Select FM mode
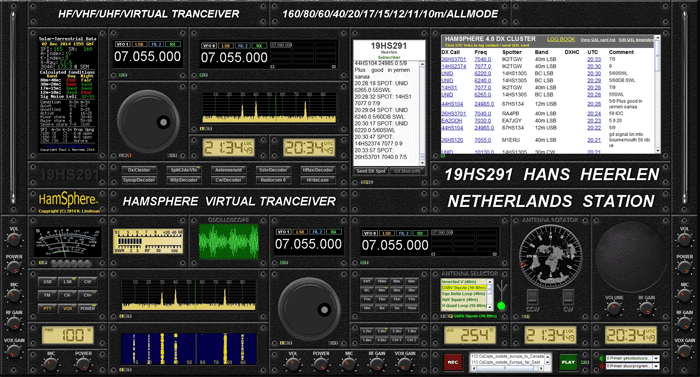700x377 pixels. click(47, 295)
